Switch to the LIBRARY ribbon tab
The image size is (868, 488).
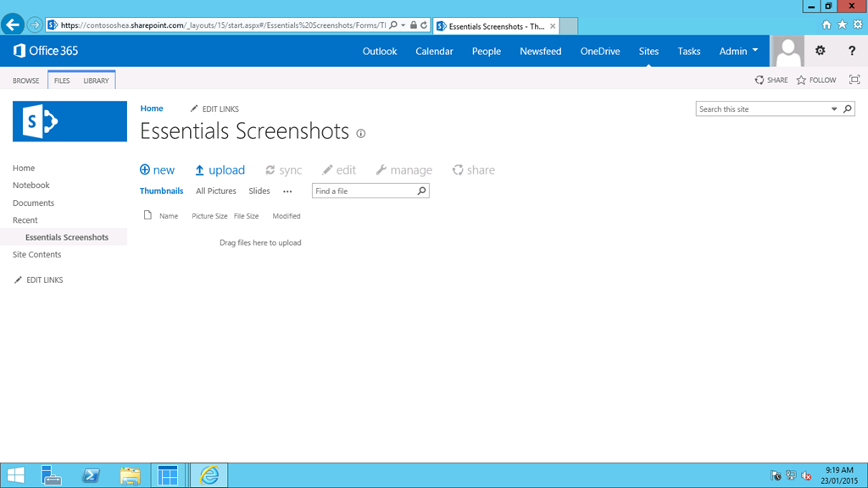(x=96, y=80)
